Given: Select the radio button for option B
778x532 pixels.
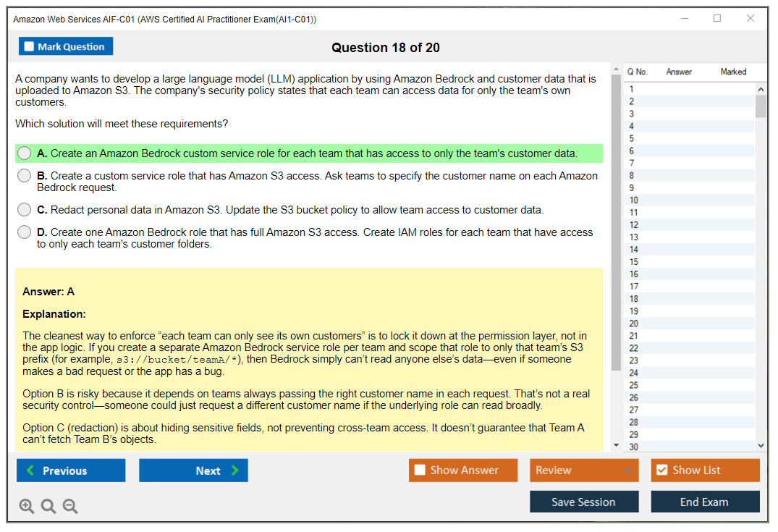Looking at the screenshot, I should point(24,175).
